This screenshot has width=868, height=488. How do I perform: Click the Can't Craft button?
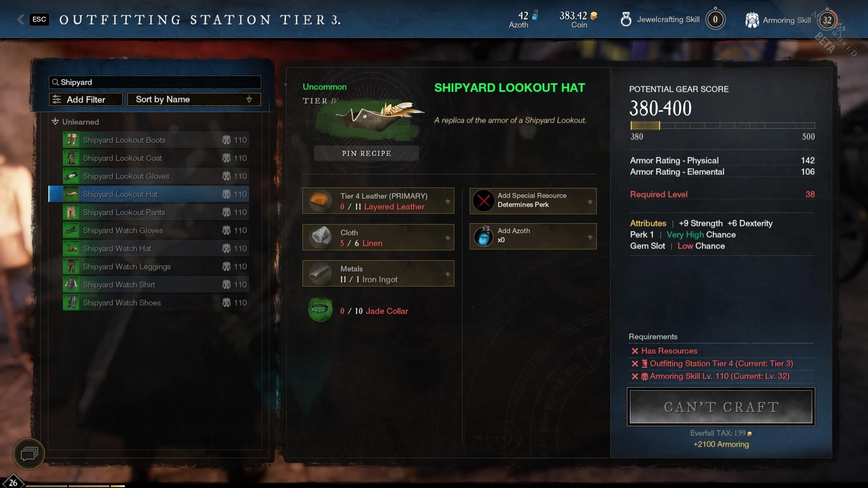[x=721, y=407]
